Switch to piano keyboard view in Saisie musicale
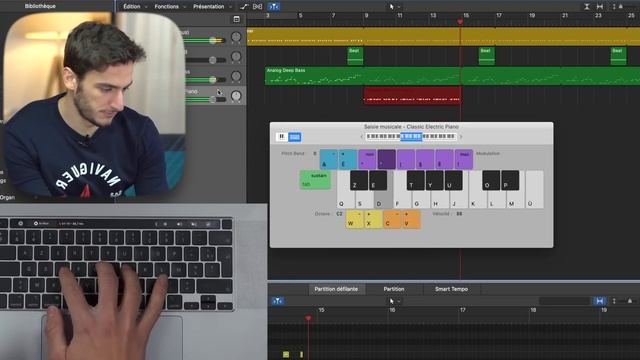Viewport: 640px width, 360px height. [x=281, y=137]
